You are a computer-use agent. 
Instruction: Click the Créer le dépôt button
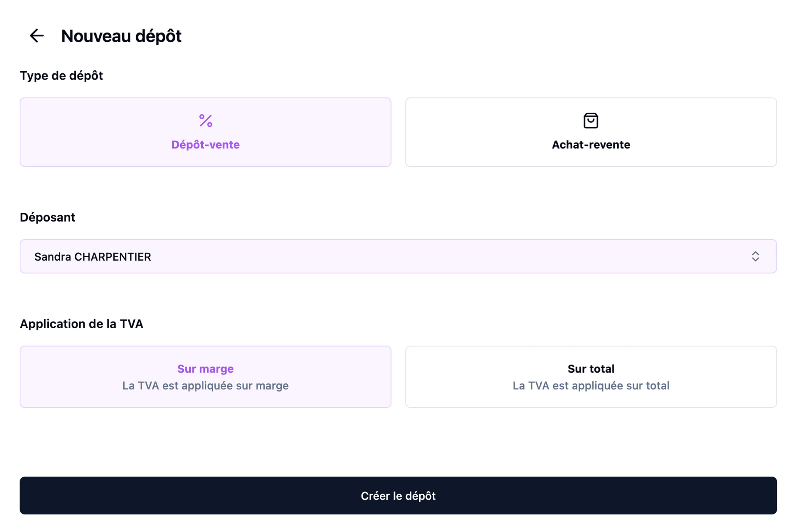coord(398,495)
